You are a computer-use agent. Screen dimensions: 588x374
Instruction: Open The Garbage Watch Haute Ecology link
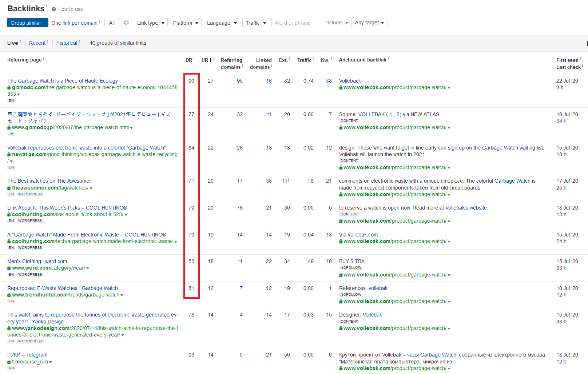click(x=63, y=81)
